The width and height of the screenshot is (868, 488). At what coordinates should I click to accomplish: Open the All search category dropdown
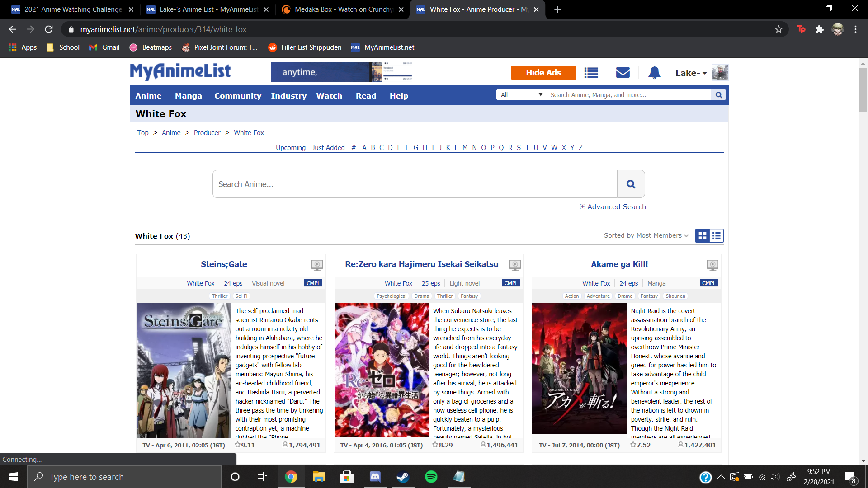tap(521, 95)
